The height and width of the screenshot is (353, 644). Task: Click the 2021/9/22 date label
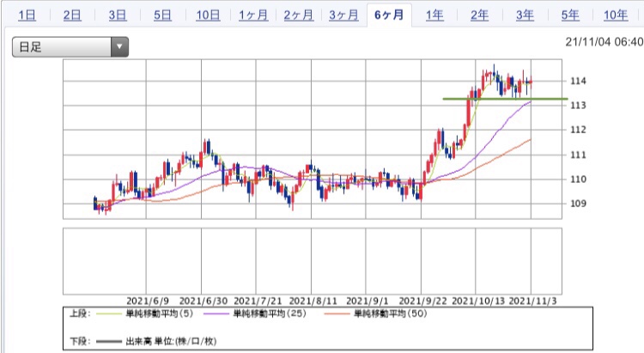pyautogui.click(x=422, y=301)
